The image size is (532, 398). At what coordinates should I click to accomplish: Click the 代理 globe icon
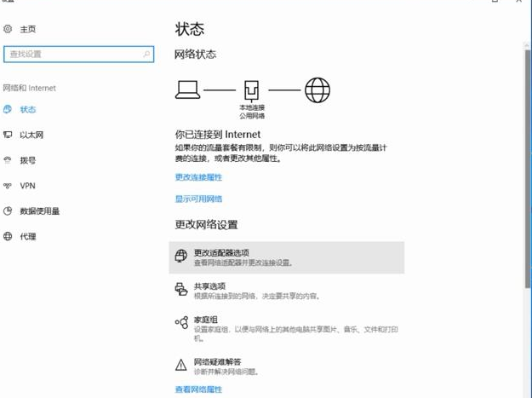pos(8,236)
